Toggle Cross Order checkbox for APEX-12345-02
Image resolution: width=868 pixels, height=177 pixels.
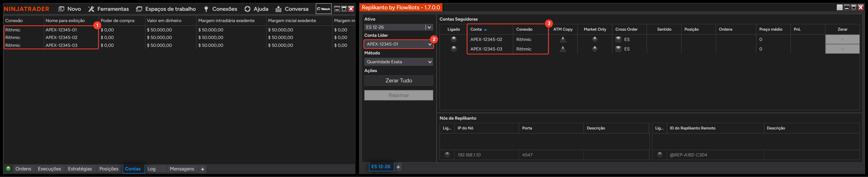coord(618,39)
